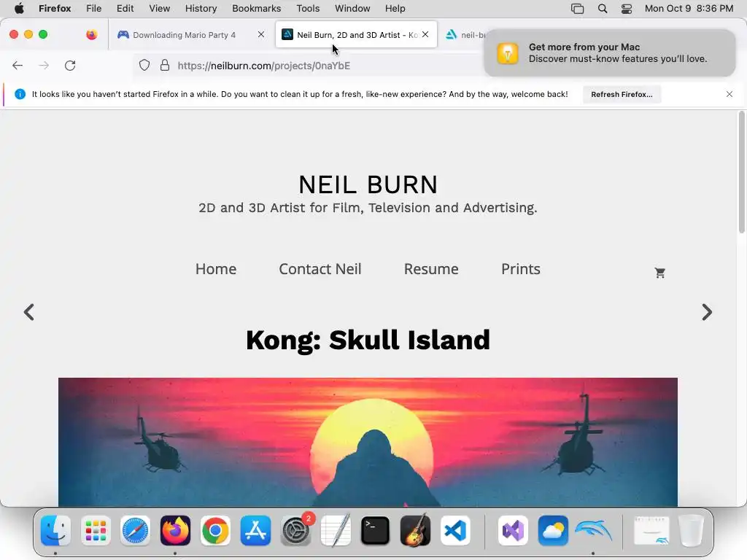This screenshot has height=560, width=747.
Task: Open System Settings from the Dock
Action: point(295,531)
